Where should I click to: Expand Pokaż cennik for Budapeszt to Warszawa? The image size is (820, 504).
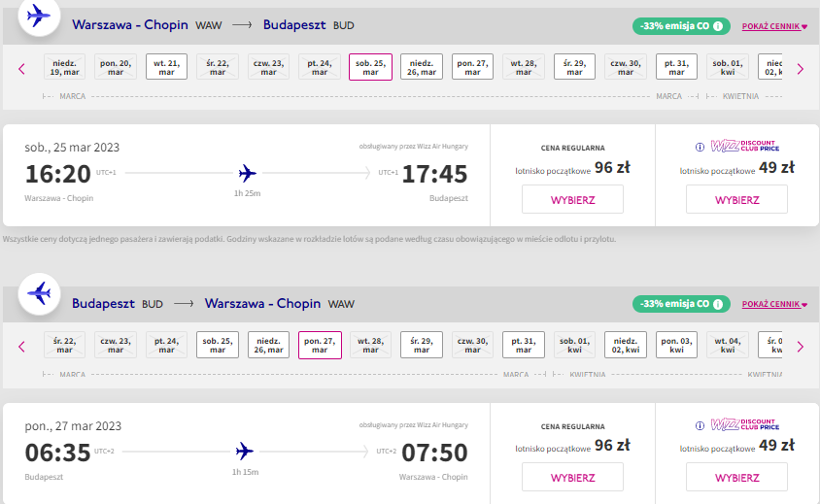coord(774,304)
